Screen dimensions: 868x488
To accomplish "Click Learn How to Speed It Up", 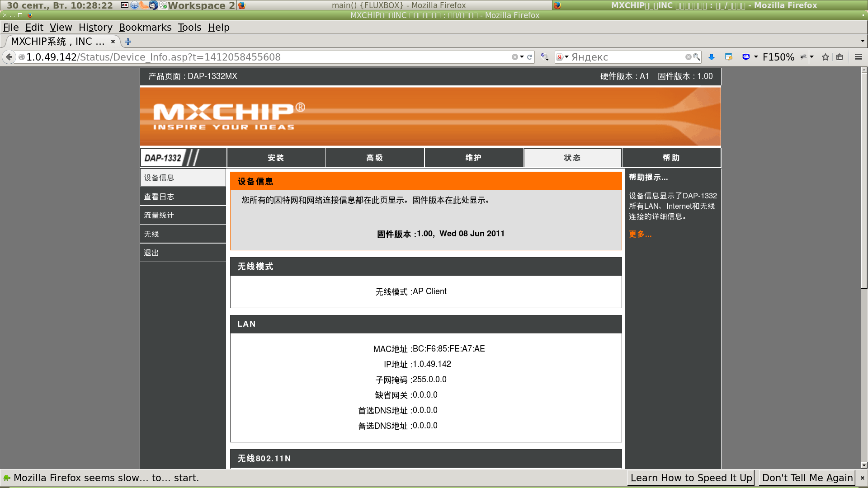I will [x=691, y=478].
